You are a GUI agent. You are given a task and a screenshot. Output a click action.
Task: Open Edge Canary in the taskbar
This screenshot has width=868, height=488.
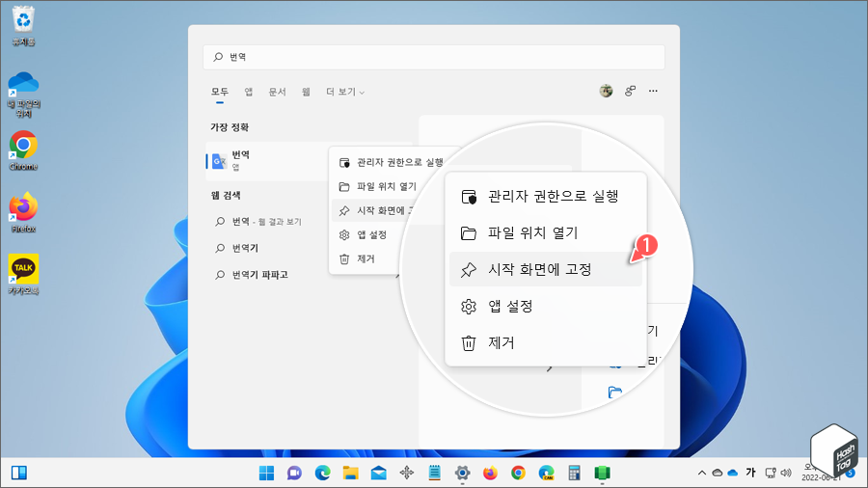coord(547,474)
